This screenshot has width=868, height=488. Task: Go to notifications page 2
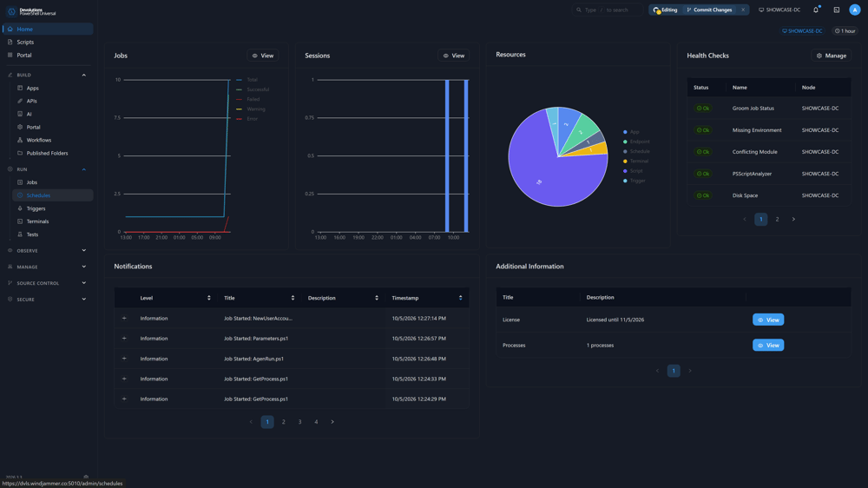(284, 422)
